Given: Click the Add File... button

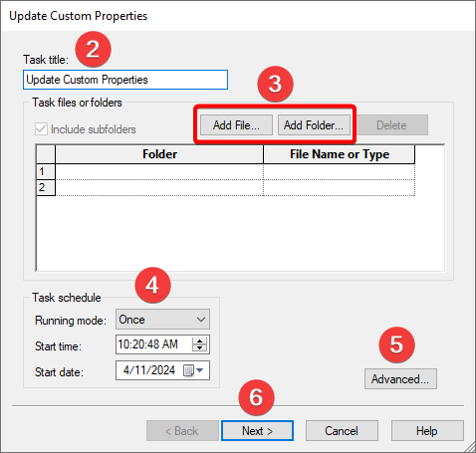Looking at the screenshot, I should (x=236, y=125).
